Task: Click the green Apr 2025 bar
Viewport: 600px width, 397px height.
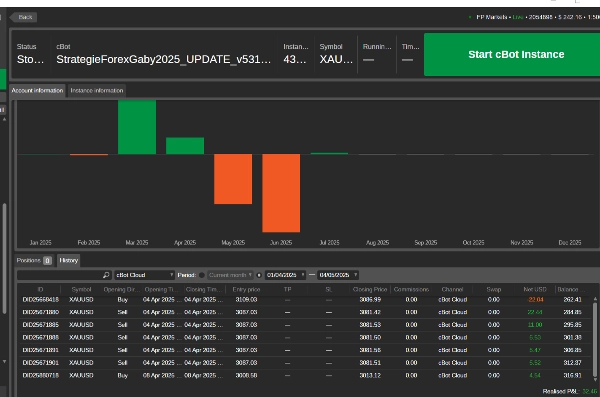Action: coord(185,146)
